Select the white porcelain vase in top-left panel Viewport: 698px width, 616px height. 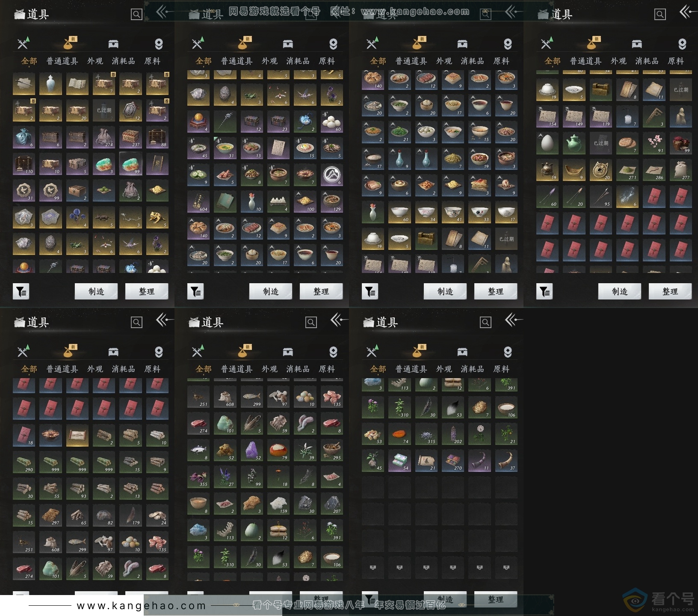(50, 83)
